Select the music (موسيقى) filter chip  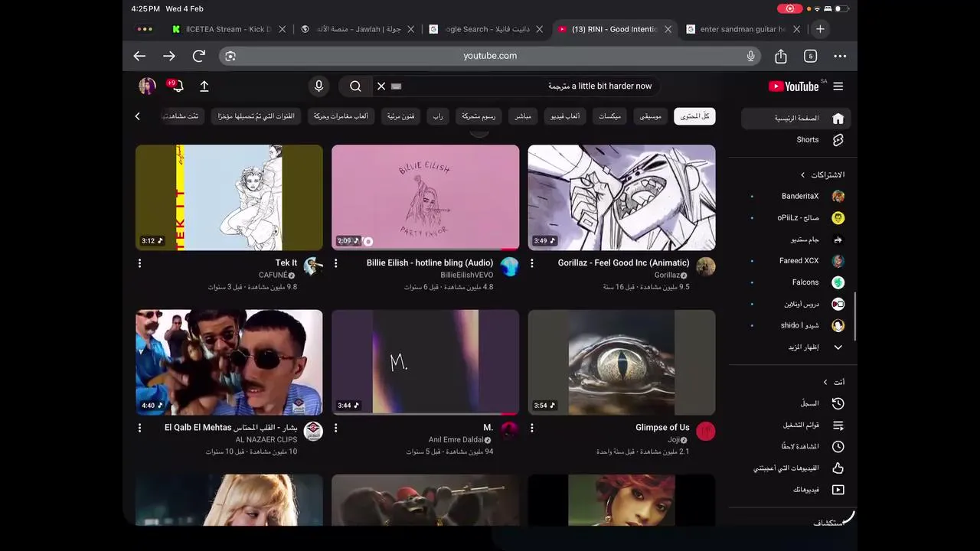click(651, 116)
